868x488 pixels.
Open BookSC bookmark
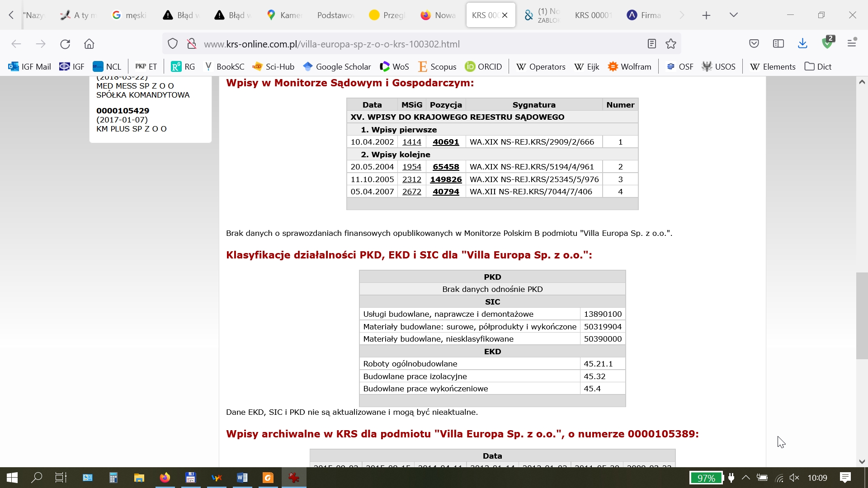[x=224, y=67]
